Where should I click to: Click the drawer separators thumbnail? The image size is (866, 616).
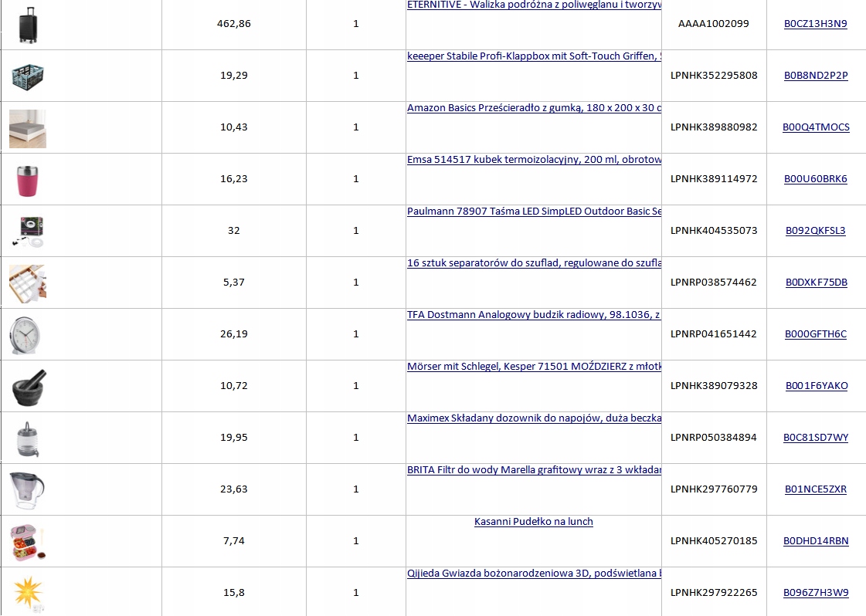pyautogui.click(x=28, y=284)
